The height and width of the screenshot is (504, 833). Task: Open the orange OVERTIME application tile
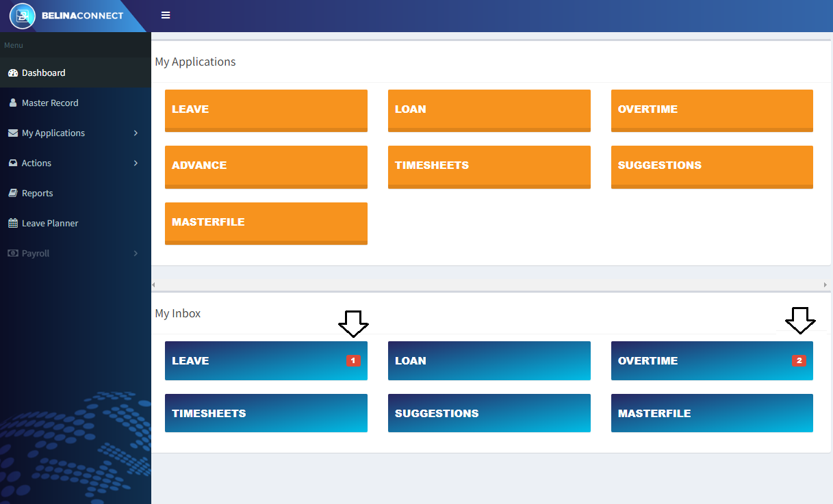712,110
